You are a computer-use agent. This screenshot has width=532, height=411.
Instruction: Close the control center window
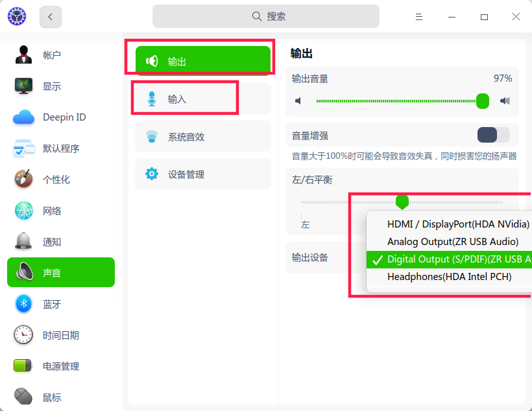coord(516,17)
